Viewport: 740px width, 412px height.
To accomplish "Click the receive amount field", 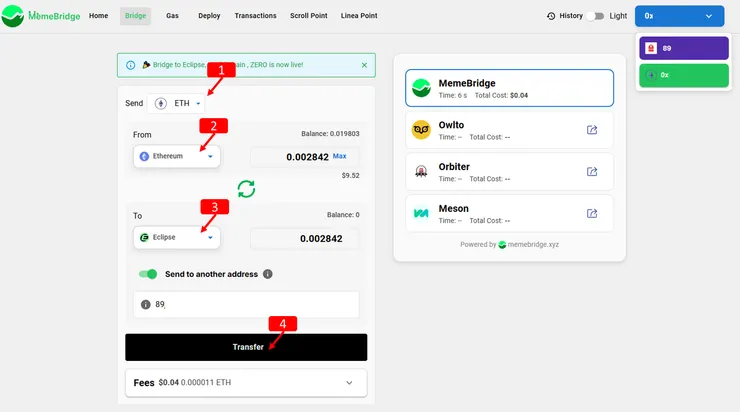I will tap(304, 239).
